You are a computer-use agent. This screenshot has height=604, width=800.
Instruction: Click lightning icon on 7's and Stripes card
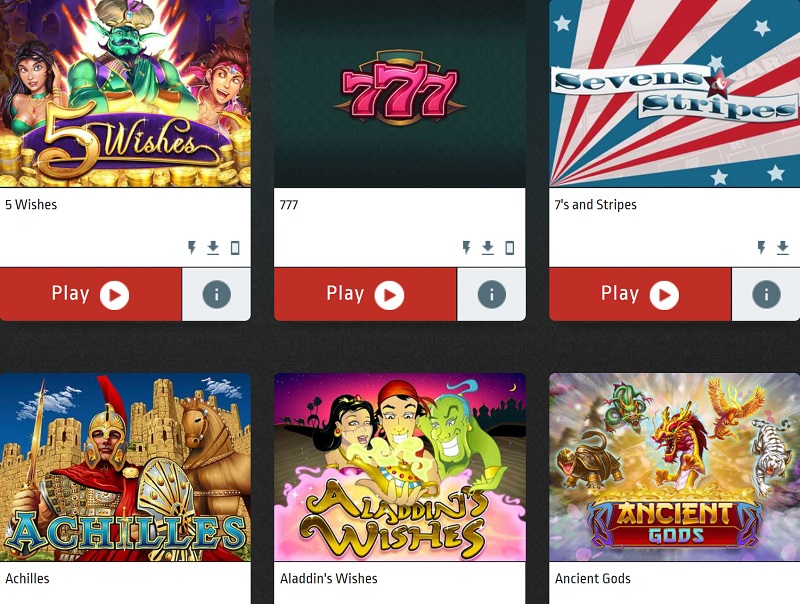coord(761,248)
